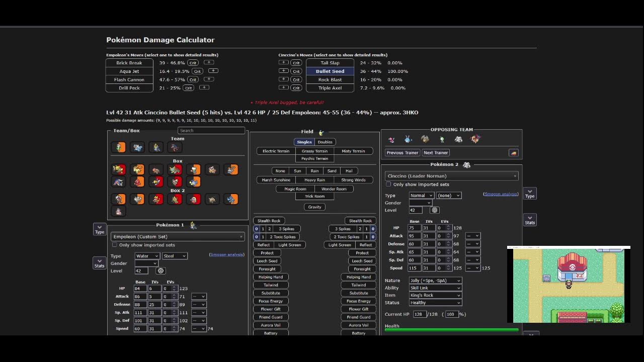
Task: Select Electric Terrain
Action: pos(276,151)
